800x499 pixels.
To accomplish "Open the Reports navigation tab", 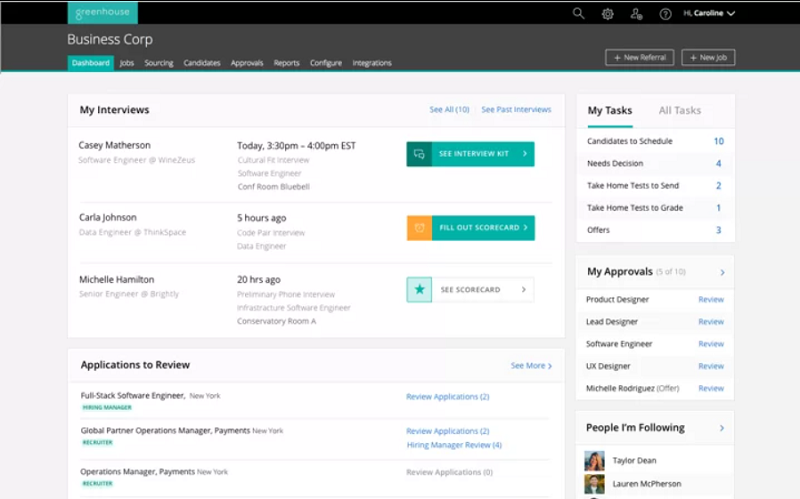I will [x=286, y=63].
